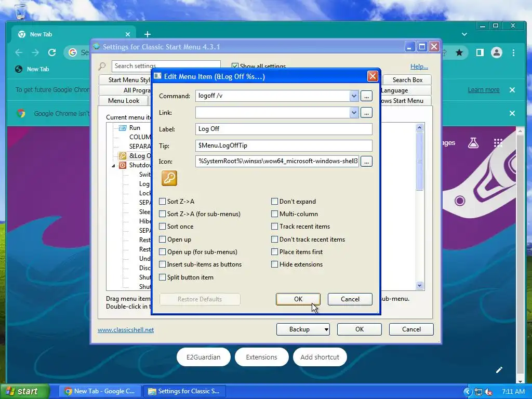Enable Insert sub-items as buttons
The image size is (532, 399).
click(x=162, y=264)
